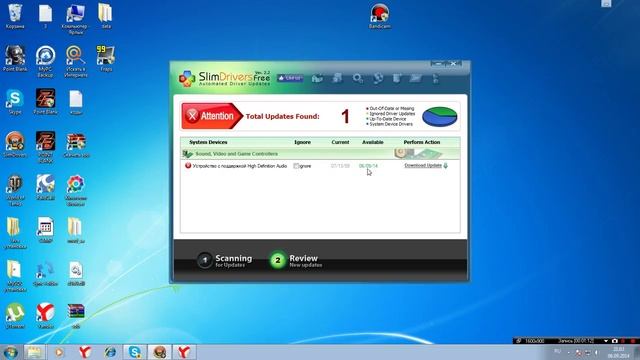Open the data folder on desktop

[106, 16]
